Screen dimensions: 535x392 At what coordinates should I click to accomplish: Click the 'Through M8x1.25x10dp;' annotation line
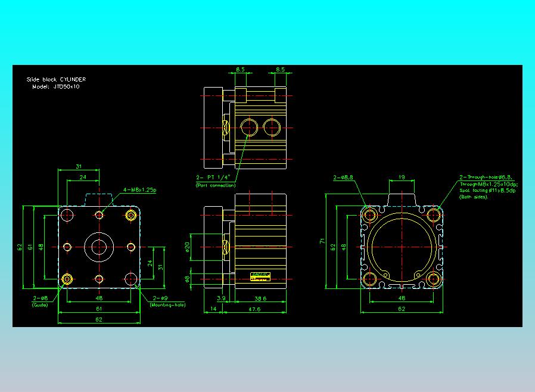[x=489, y=184]
